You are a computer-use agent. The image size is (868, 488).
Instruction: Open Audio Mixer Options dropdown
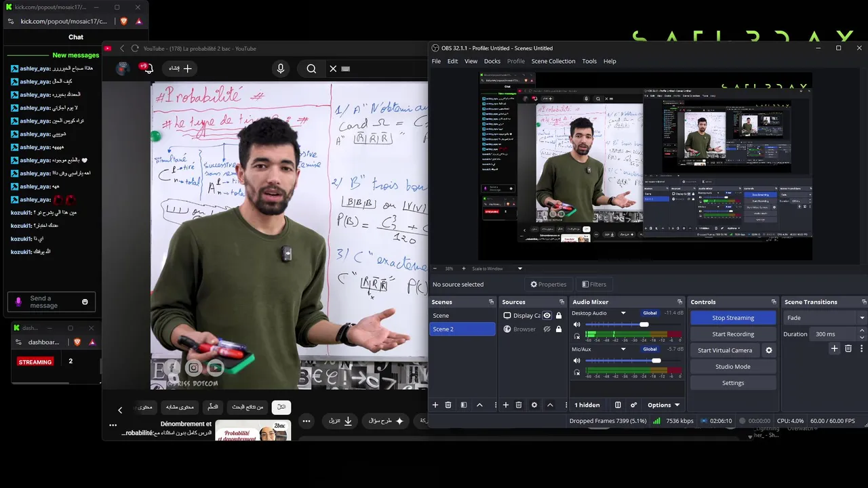pos(663,405)
